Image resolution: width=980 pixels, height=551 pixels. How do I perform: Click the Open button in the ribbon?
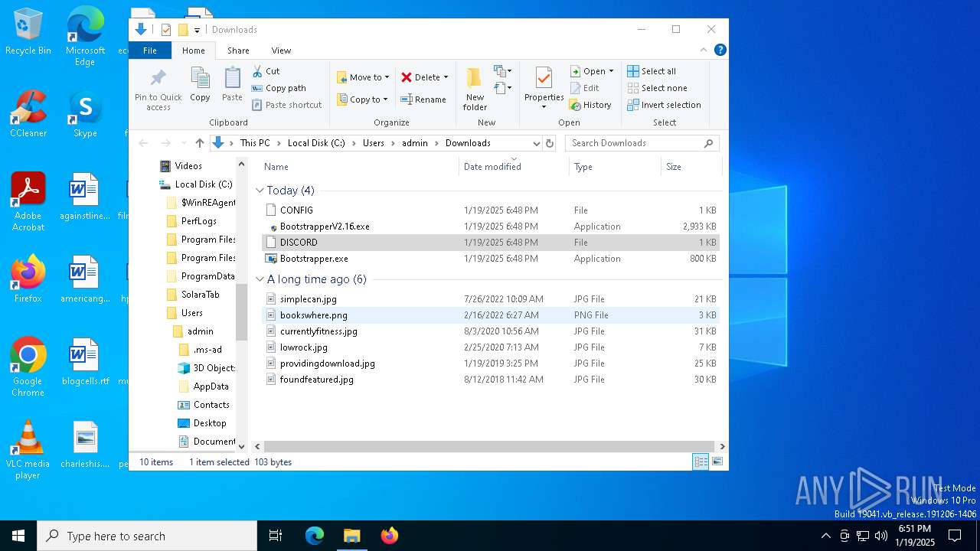[587, 71]
